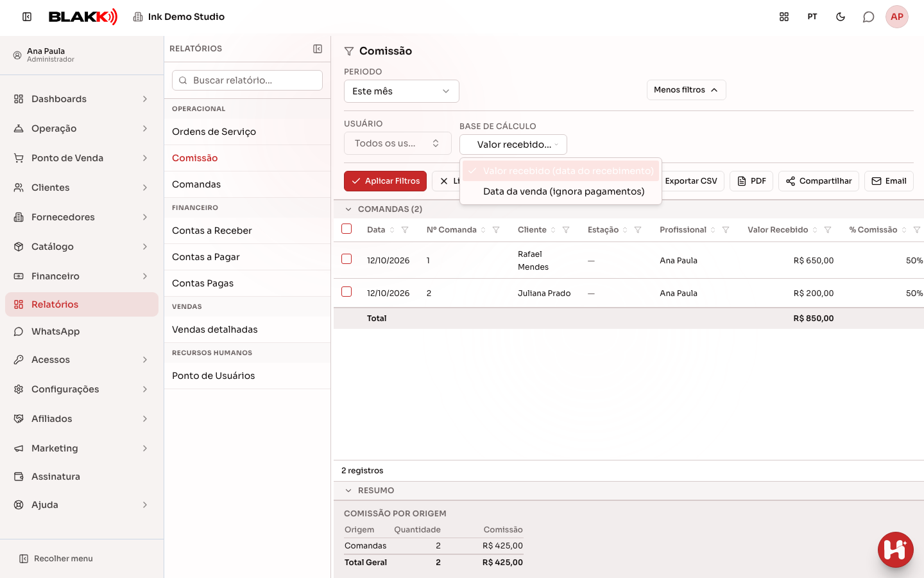Open the chat bubble icon in header

click(869, 17)
